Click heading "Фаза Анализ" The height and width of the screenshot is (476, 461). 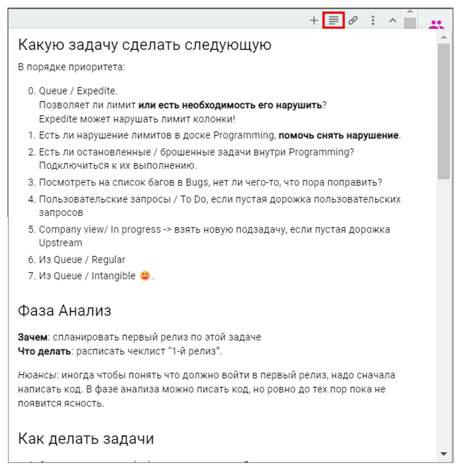[x=65, y=311]
